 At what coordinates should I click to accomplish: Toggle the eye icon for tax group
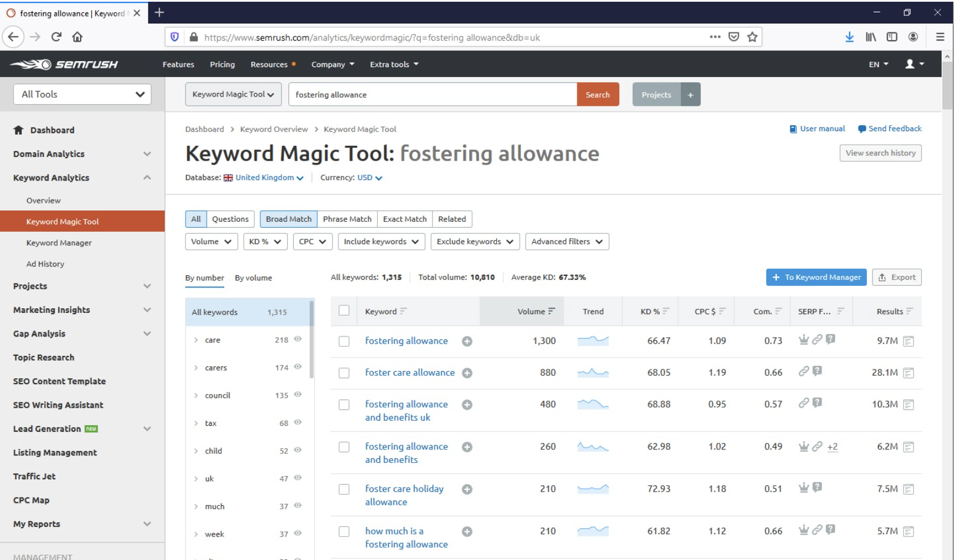coord(298,422)
